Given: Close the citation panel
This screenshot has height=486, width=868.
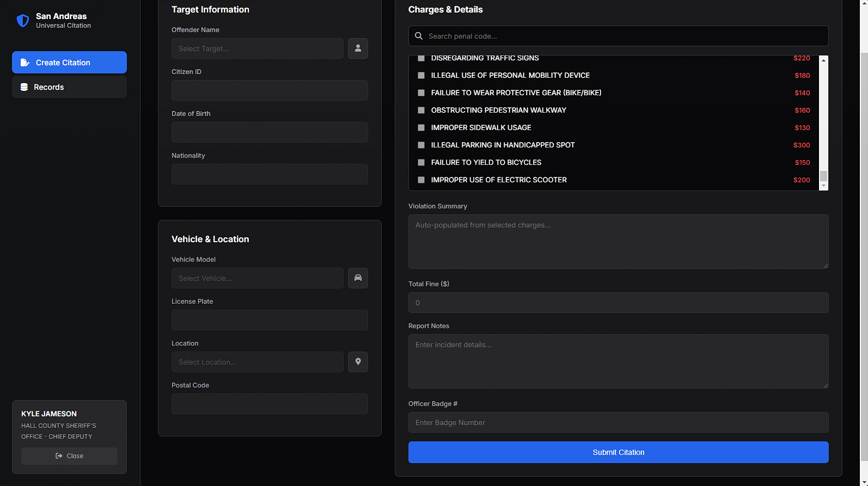Looking at the screenshot, I should click(x=69, y=456).
